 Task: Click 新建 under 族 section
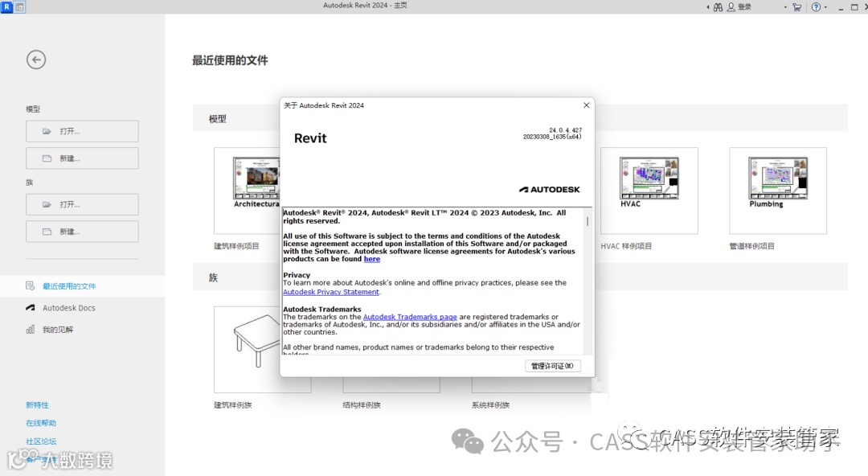pyautogui.click(x=82, y=232)
